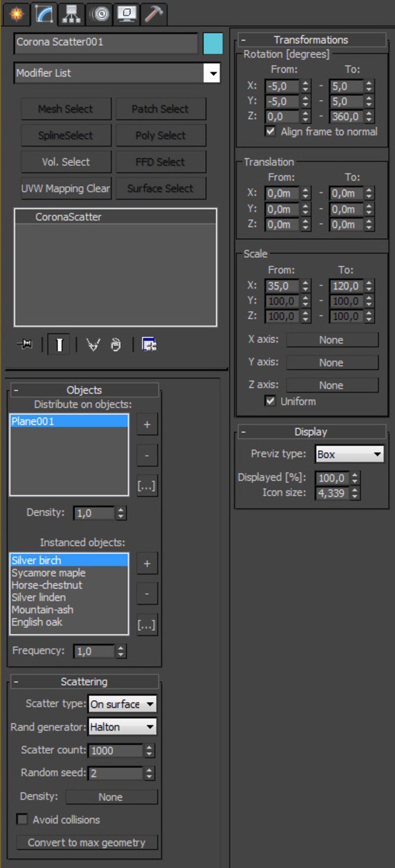Image resolution: width=395 pixels, height=868 pixels.
Task: Select Silver birch in instanced objects
Action: pyautogui.click(x=69, y=560)
